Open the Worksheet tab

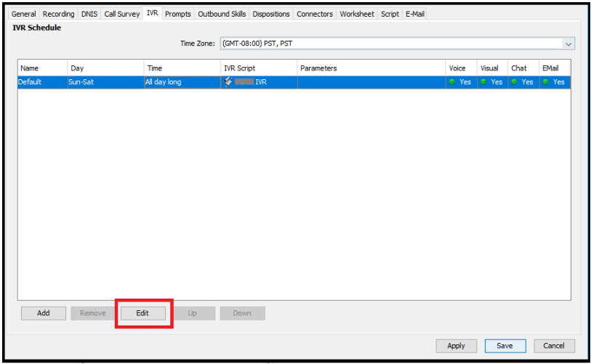click(x=357, y=14)
